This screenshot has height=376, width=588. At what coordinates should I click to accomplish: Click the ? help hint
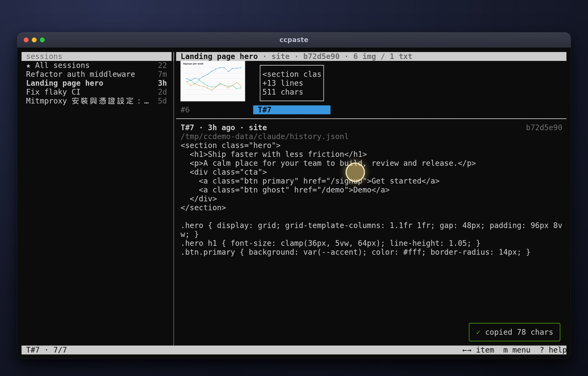pos(553,350)
